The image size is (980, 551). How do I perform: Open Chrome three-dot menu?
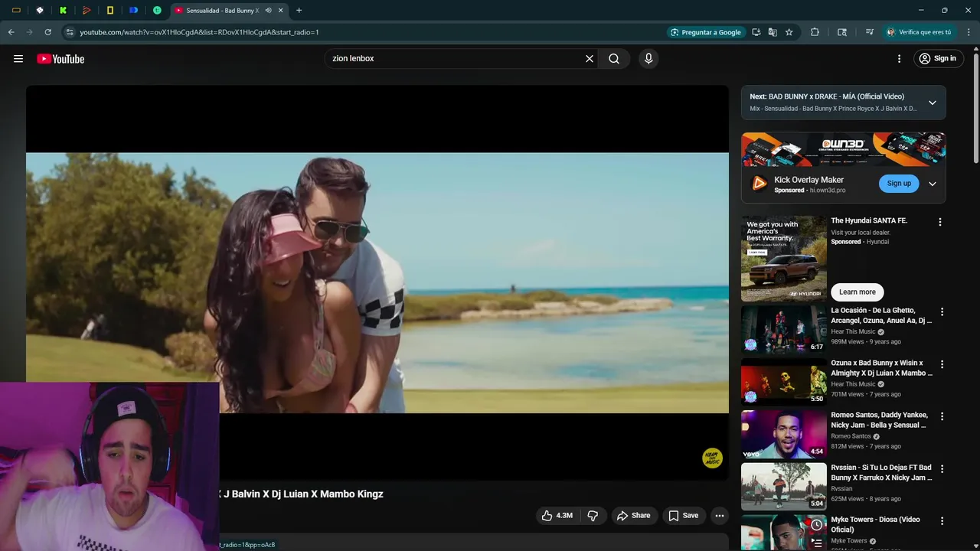point(969,32)
